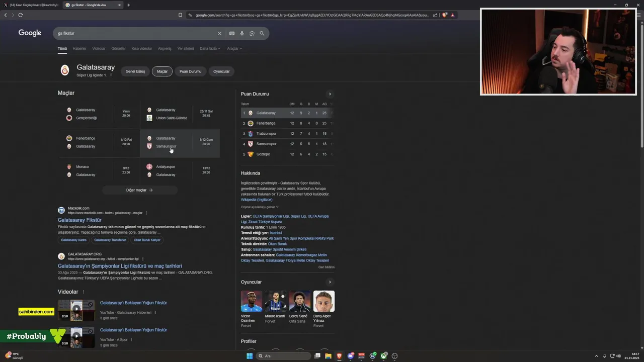This screenshot has height=362, width=644.
Task: Open the Galatasaray Fikstür Mackolik link
Action: click(x=79, y=220)
